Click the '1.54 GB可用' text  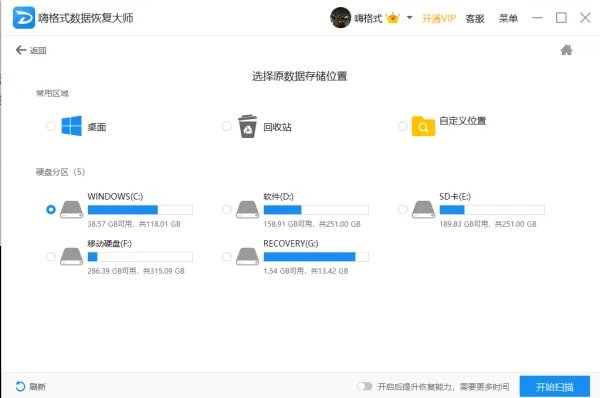[284, 271]
